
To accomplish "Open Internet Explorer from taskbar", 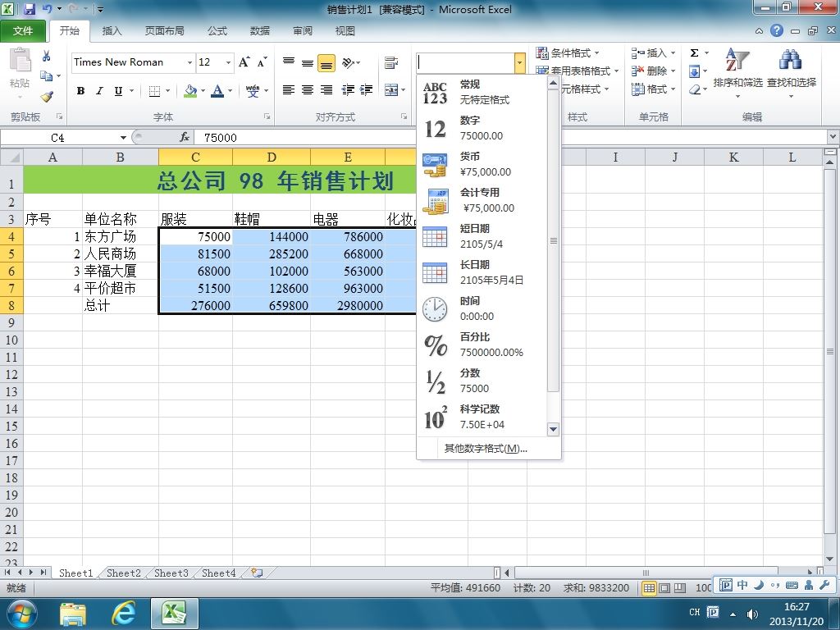I will (123, 614).
